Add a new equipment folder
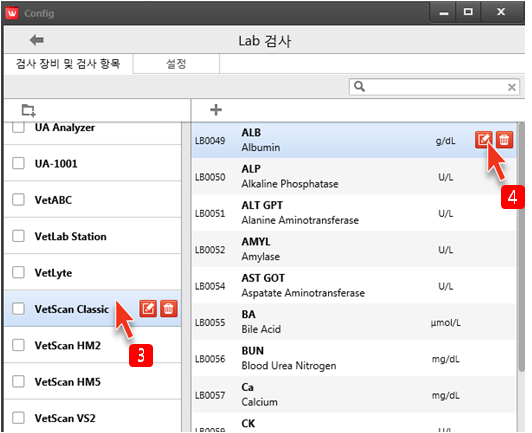 pos(28,110)
